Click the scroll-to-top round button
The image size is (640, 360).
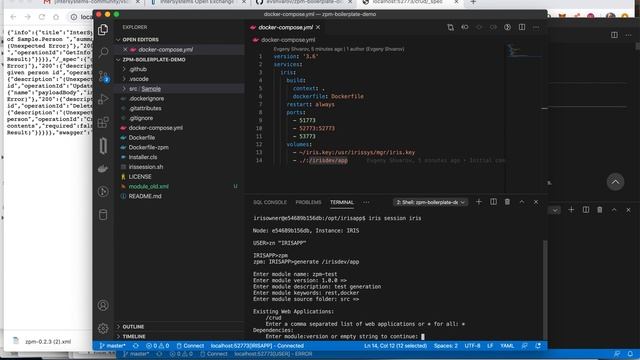615,182
